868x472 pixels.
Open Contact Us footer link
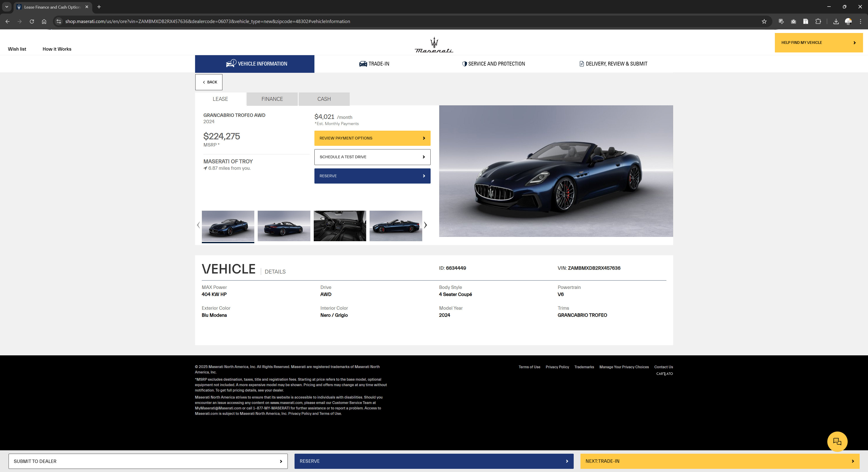pyautogui.click(x=663, y=367)
